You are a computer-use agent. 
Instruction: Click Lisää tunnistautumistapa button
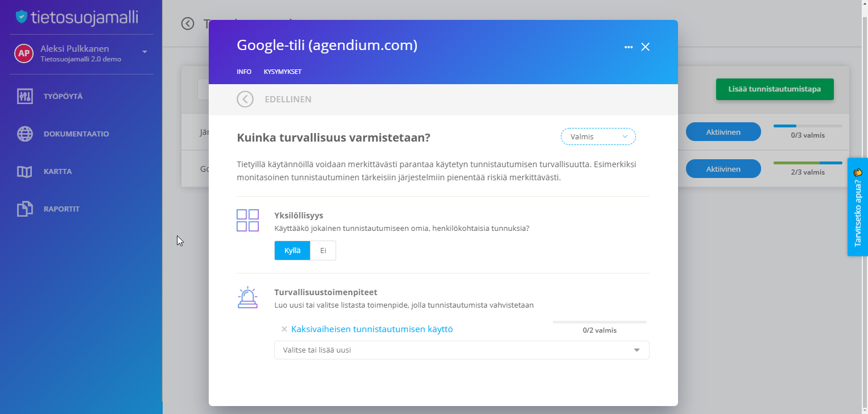point(775,89)
